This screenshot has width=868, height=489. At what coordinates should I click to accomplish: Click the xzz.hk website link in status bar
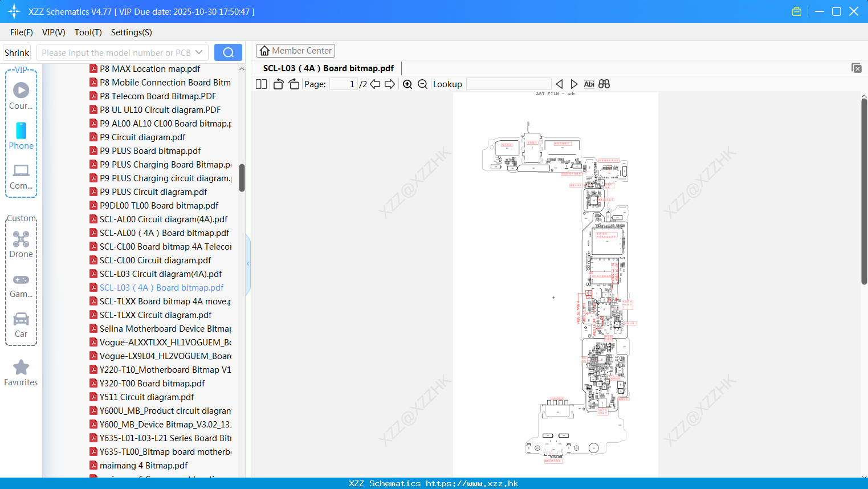(x=472, y=483)
